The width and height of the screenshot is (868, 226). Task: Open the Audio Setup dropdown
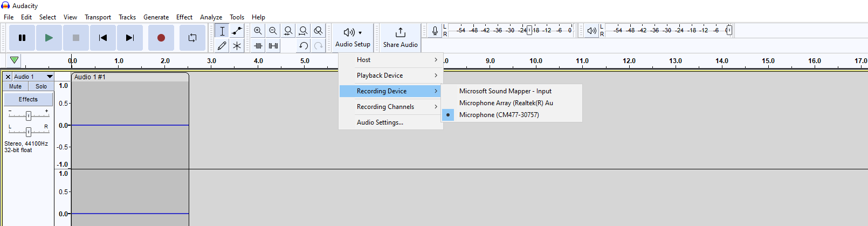[x=353, y=38]
